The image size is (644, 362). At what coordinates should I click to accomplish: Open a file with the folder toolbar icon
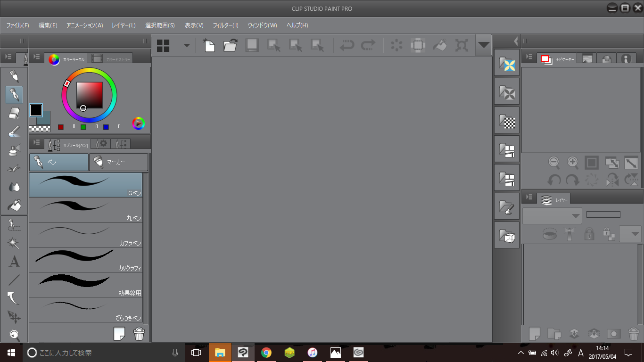pos(230,45)
